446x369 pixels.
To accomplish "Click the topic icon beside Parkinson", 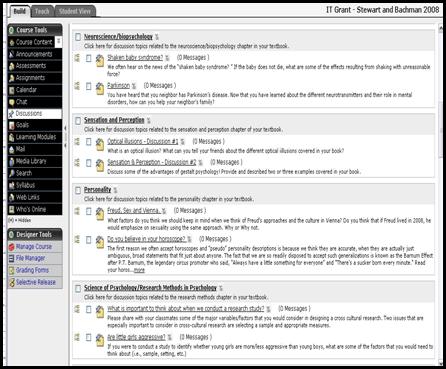I will coord(100,89).
